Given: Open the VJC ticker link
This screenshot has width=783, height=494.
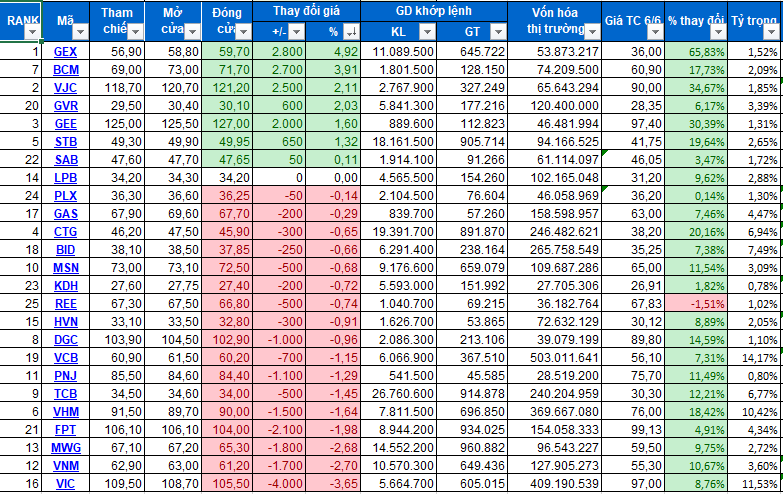Looking at the screenshot, I should (x=65, y=88).
